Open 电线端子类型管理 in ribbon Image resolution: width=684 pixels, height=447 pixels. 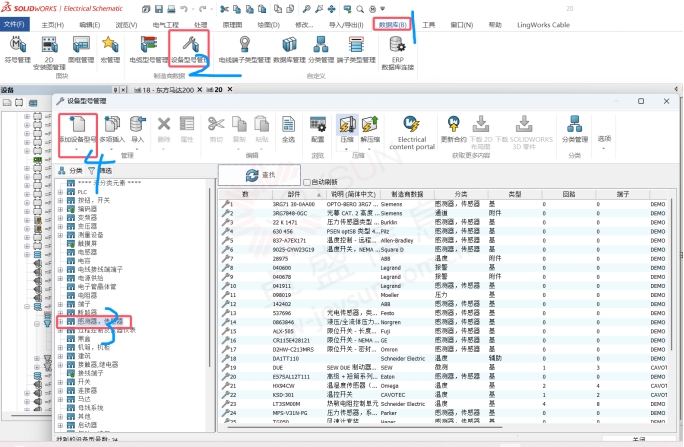pyautogui.click(x=245, y=50)
